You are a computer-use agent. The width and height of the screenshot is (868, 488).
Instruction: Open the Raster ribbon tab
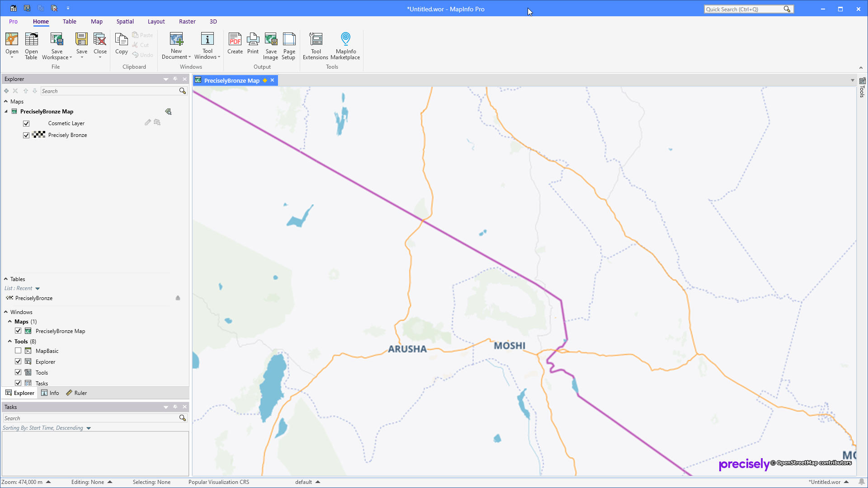pos(187,21)
